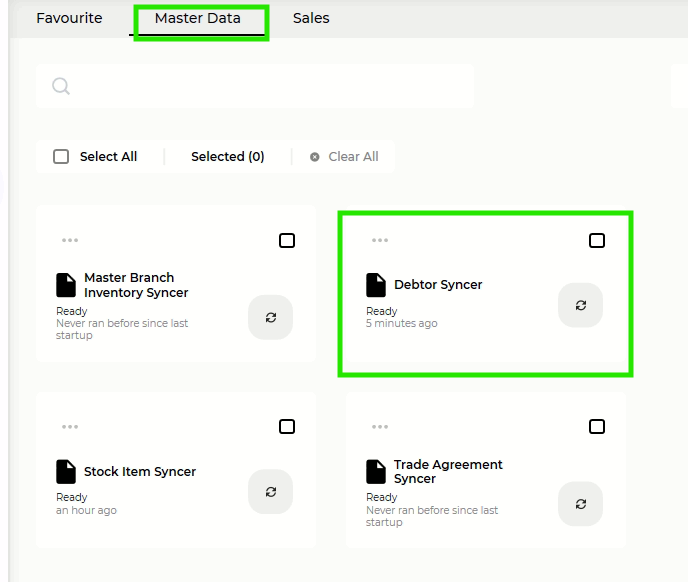Check the Select All checkbox
Viewport: 688px width, 582px height.
point(62,157)
